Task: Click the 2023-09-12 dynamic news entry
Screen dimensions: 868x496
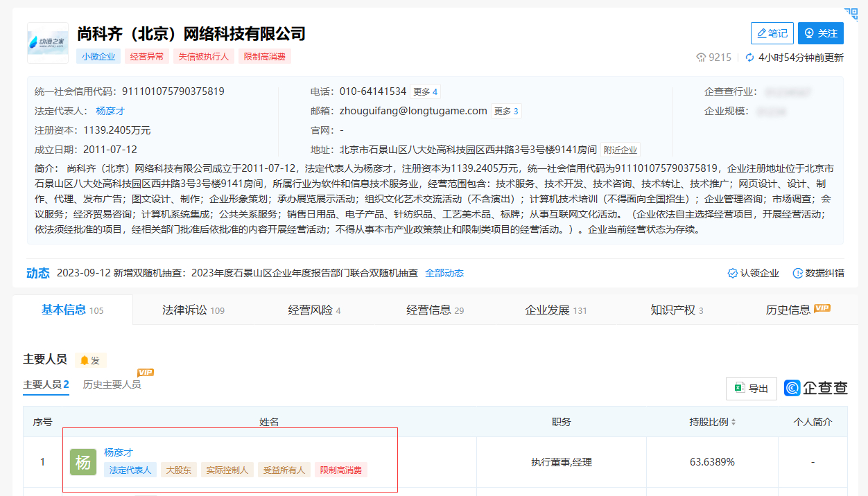Action: click(x=237, y=273)
